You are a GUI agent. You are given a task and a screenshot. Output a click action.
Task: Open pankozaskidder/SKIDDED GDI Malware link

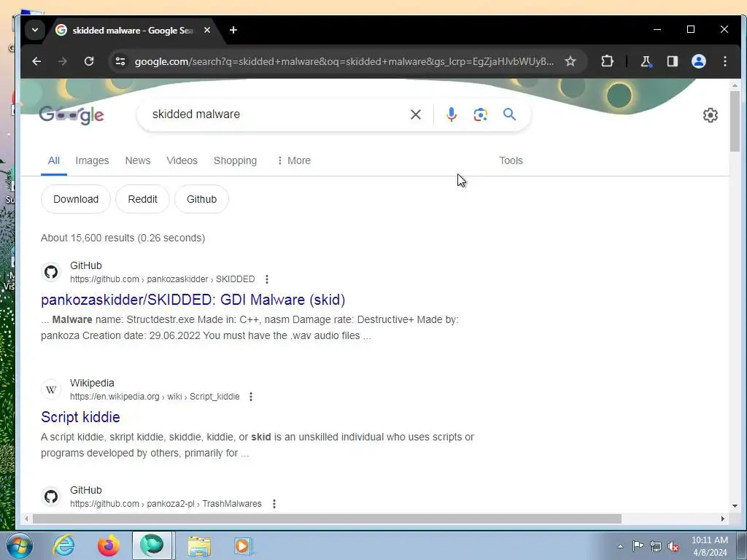tap(193, 300)
